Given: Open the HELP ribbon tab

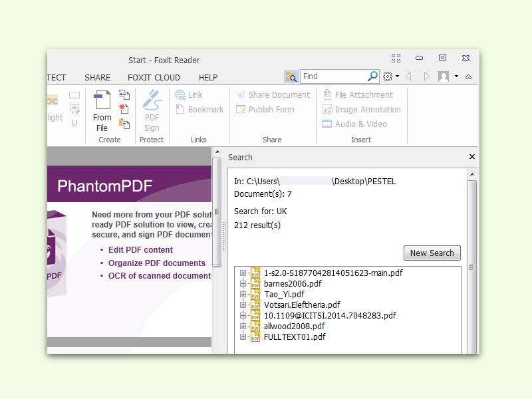Looking at the screenshot, I should pos(208,77).
